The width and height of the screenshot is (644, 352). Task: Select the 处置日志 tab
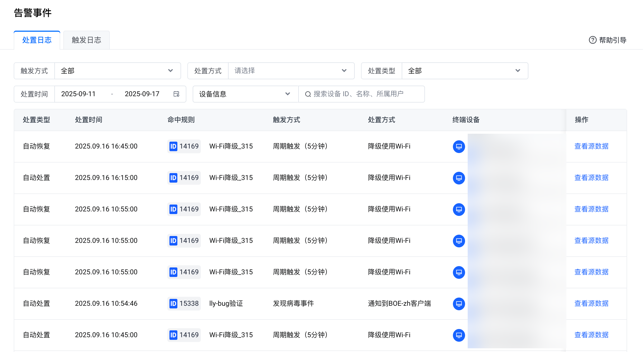coord(37,40)
